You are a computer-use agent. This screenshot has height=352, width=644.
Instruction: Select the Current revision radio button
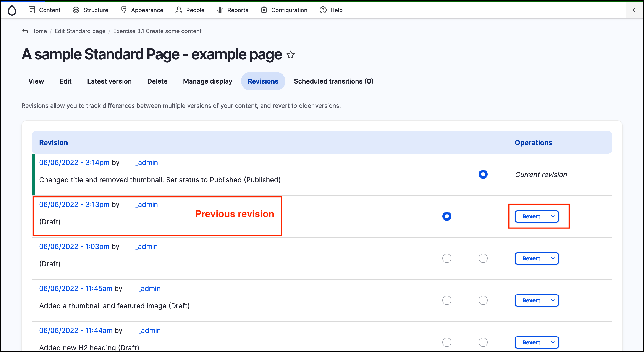click(x=483, y=174)
